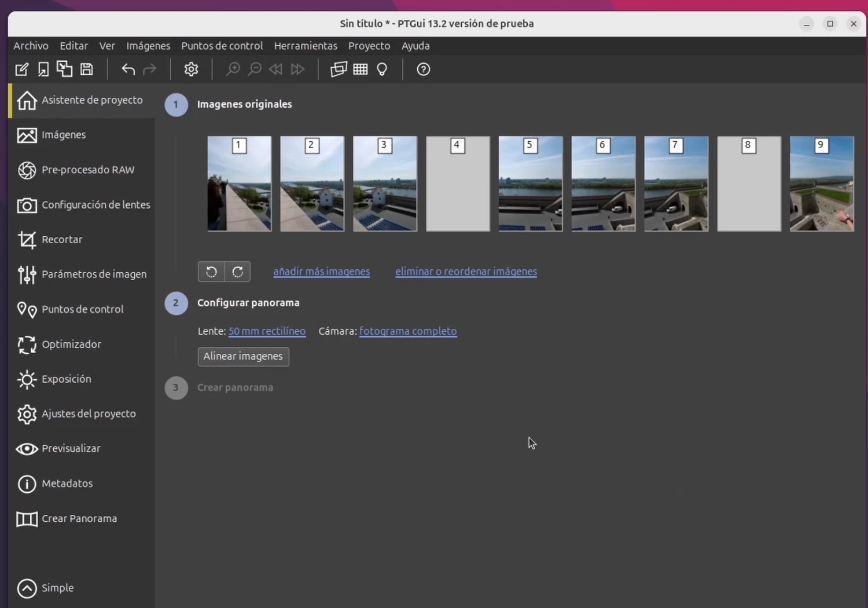Open the Exposición sidebar tab
Viewport: 868px width, 608px height.
[x=66, y=379]
